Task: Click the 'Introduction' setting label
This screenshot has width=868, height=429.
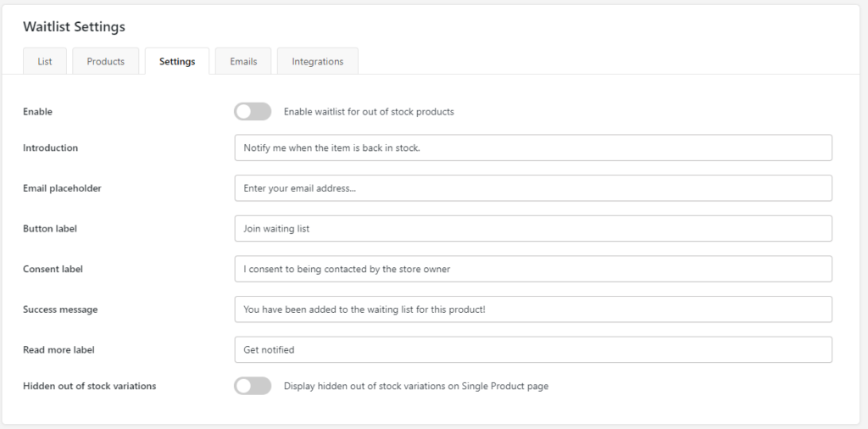Action: coord(50,148)
